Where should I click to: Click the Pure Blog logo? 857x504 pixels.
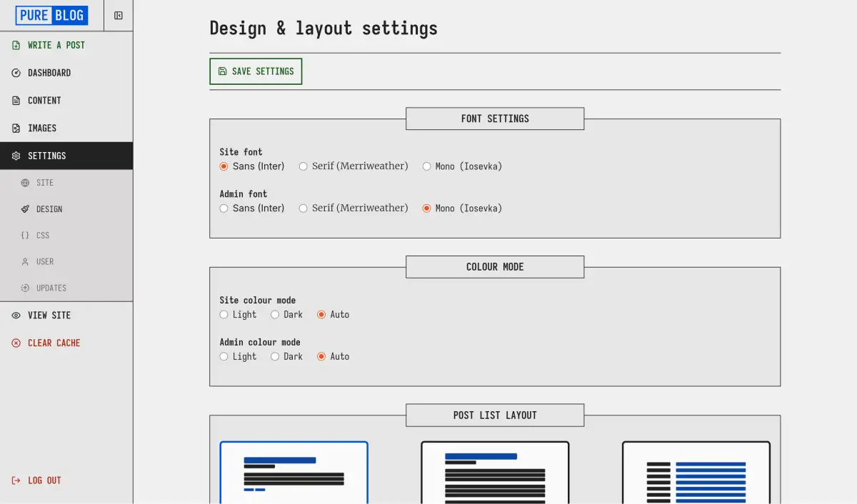pos(51,15)
